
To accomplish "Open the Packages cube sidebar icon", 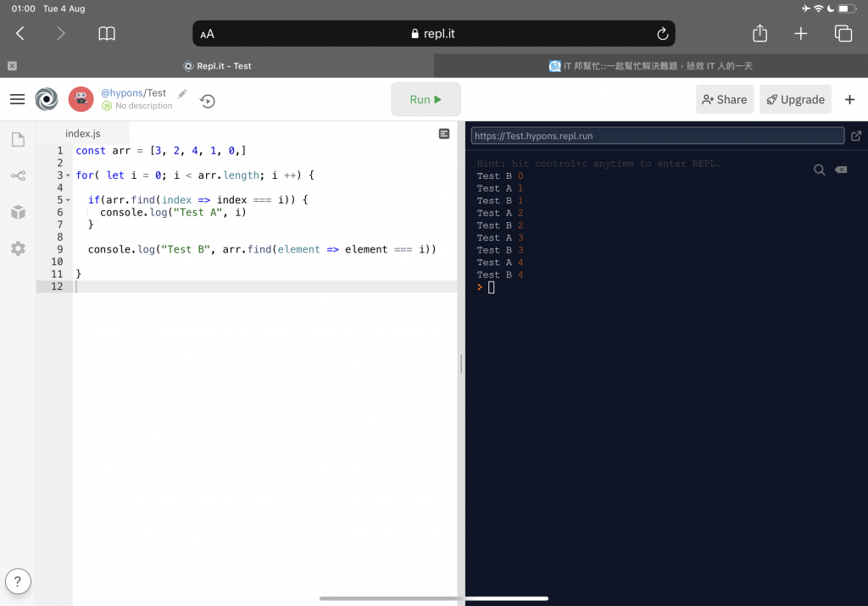I will click(x=19, y=212).
